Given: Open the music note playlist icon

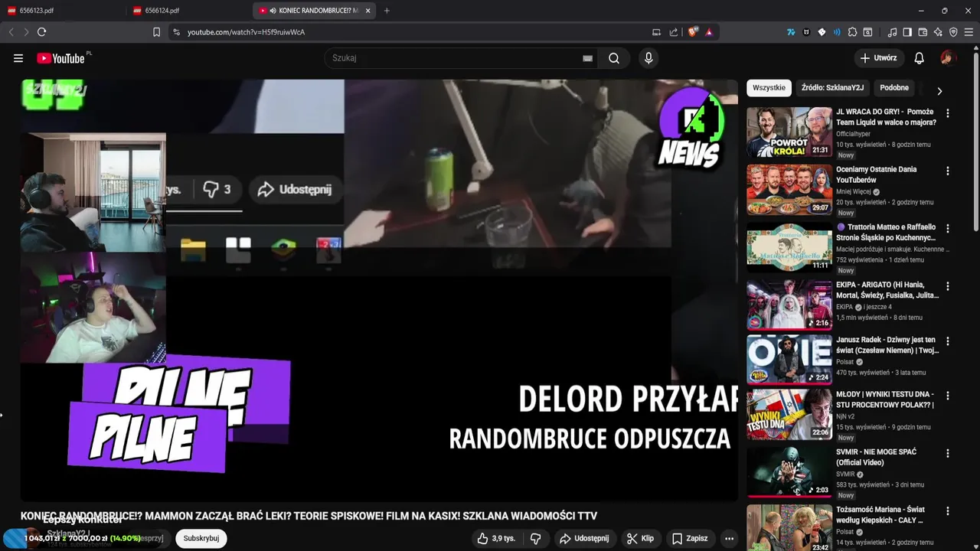Looking at the screenshot, I should (892, 32).
